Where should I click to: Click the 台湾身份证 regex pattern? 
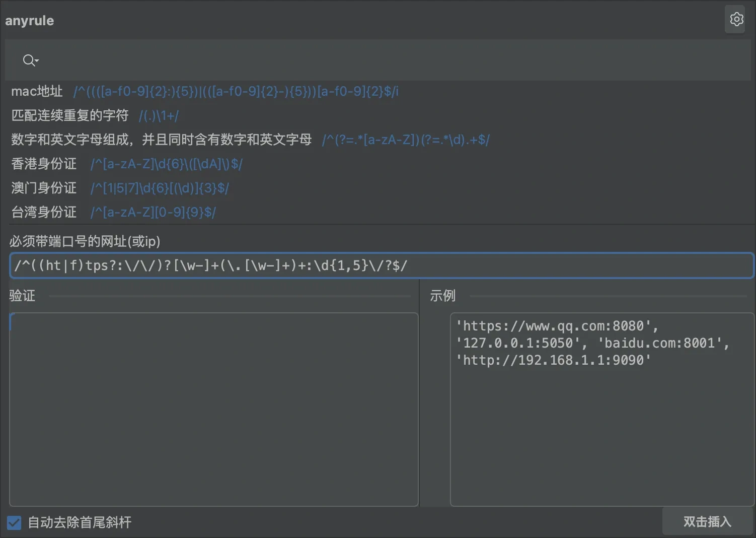[x=153, y=212]
